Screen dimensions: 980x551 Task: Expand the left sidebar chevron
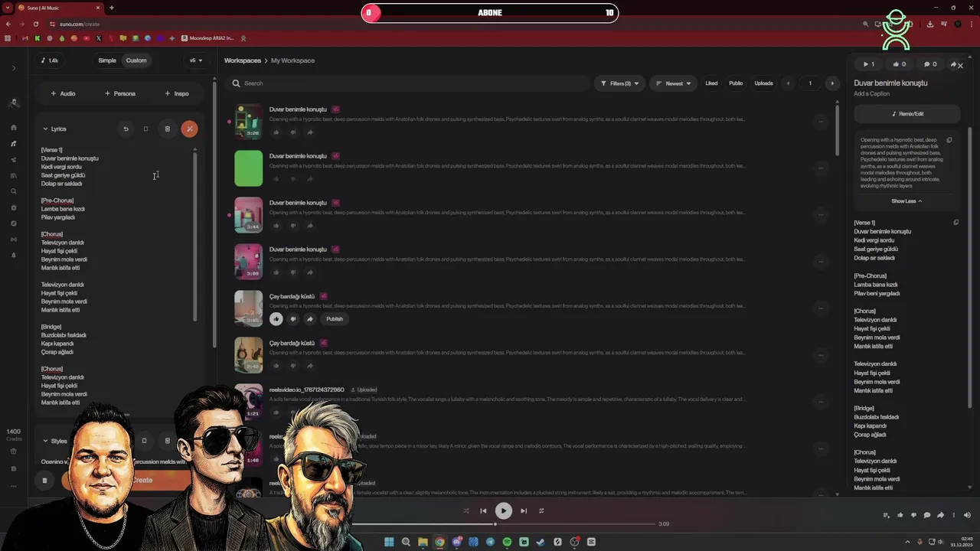click(x=14, y=68)
